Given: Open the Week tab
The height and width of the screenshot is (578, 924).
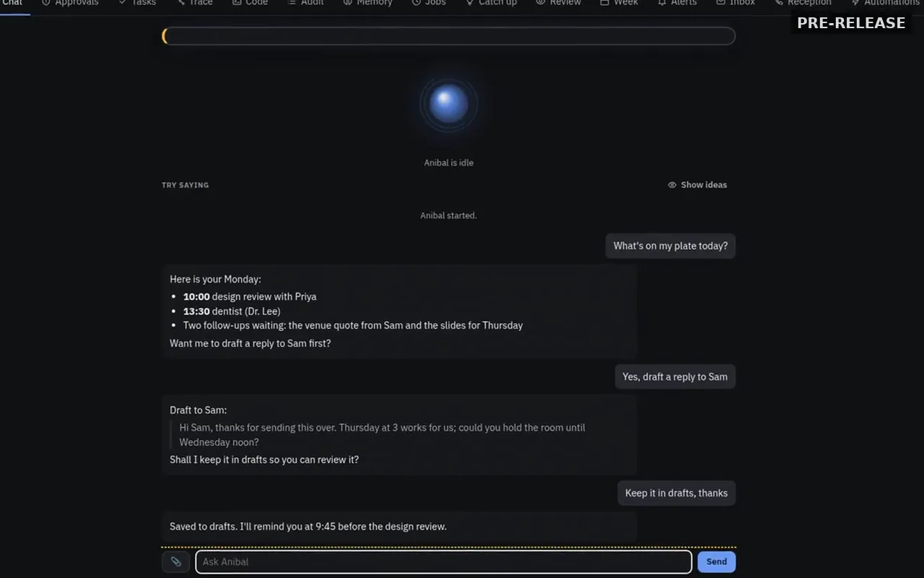Looking at the screenshot, I should (619, 3).
